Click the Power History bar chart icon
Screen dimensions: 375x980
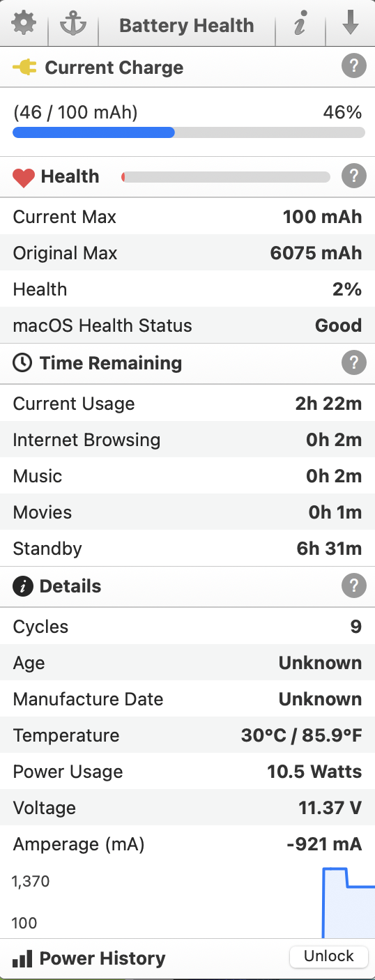(x=23, y=958)
